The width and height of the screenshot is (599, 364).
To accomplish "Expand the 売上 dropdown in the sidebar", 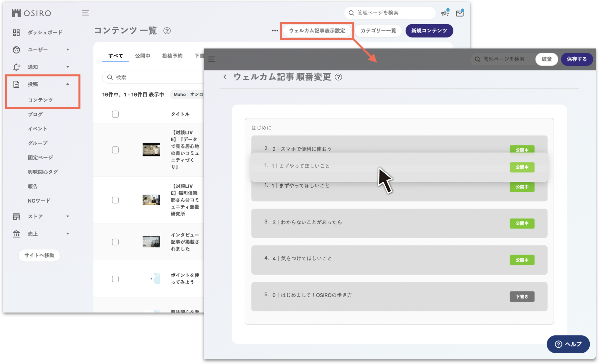I will pyautogui.click(x=68, y=233).
